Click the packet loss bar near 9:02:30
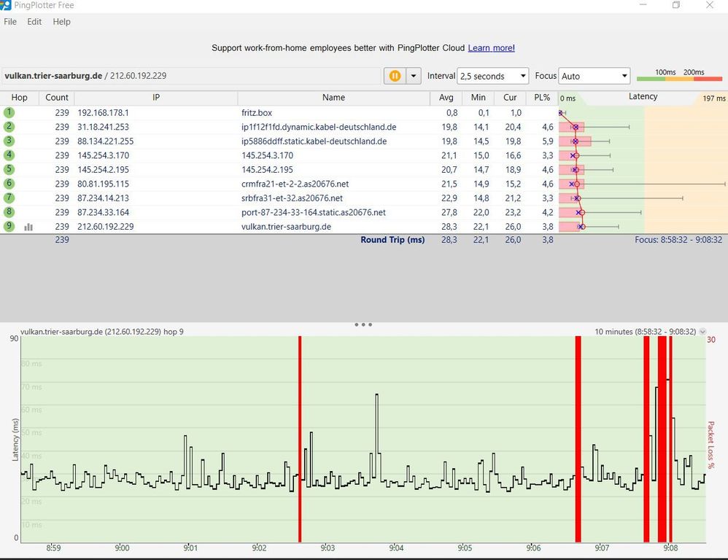The height and width of the screenshot is (560, 728). (299, 437)
